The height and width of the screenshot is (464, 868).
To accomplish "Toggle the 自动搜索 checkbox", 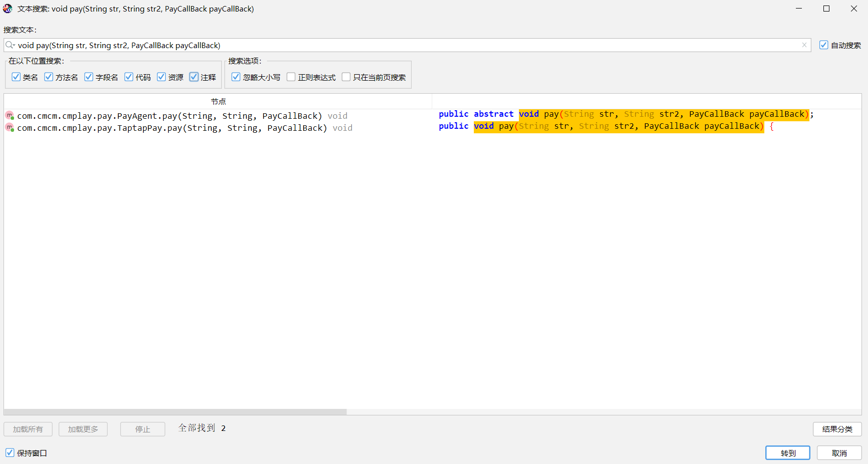I will tap(823, 45).
